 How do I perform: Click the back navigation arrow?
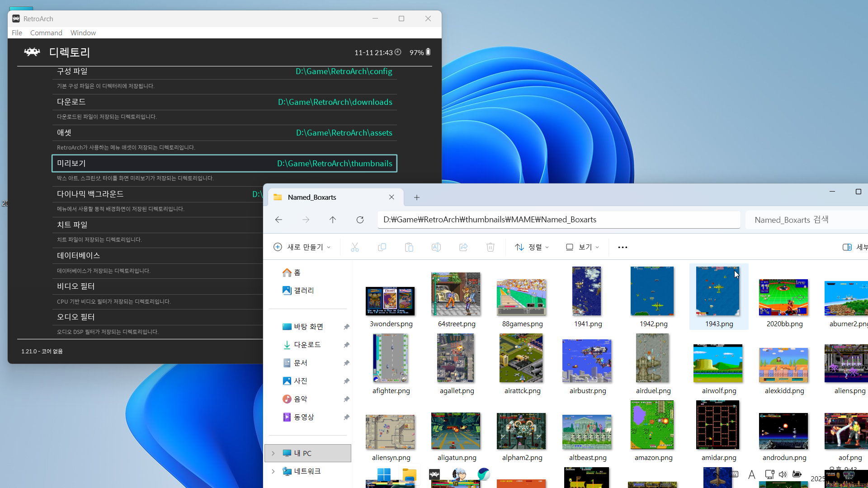[278, 220]
